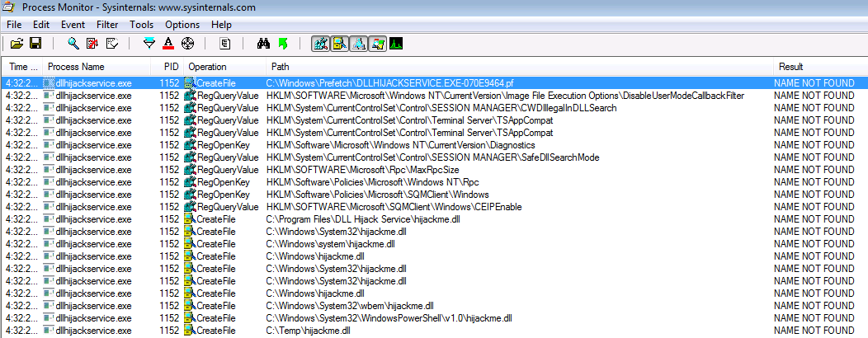Toggle Show Process and Thread Activity button
This screenshot has width=868, height=338.
pyautogui.click(x=378, y=43)
